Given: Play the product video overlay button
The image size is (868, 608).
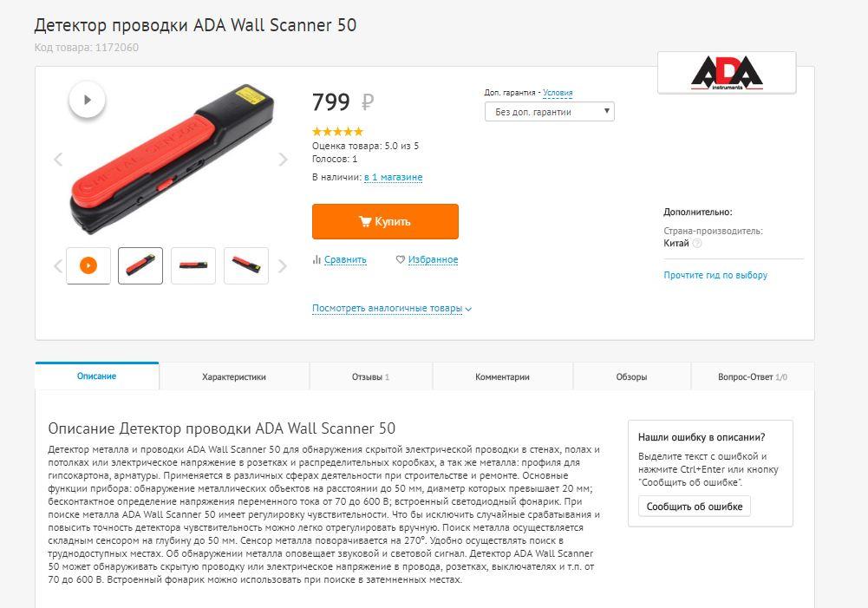Looking at the screenshot, I should 87,100.
